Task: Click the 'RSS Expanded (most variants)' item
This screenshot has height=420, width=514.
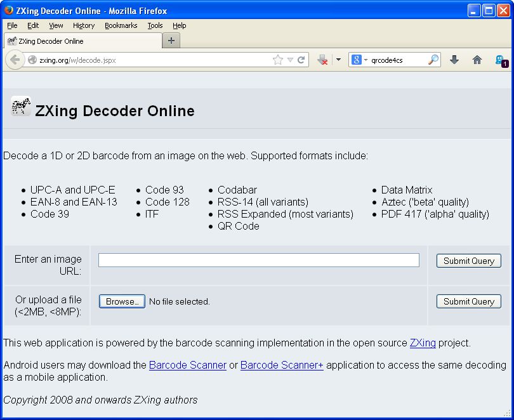Action: (286, 214)
